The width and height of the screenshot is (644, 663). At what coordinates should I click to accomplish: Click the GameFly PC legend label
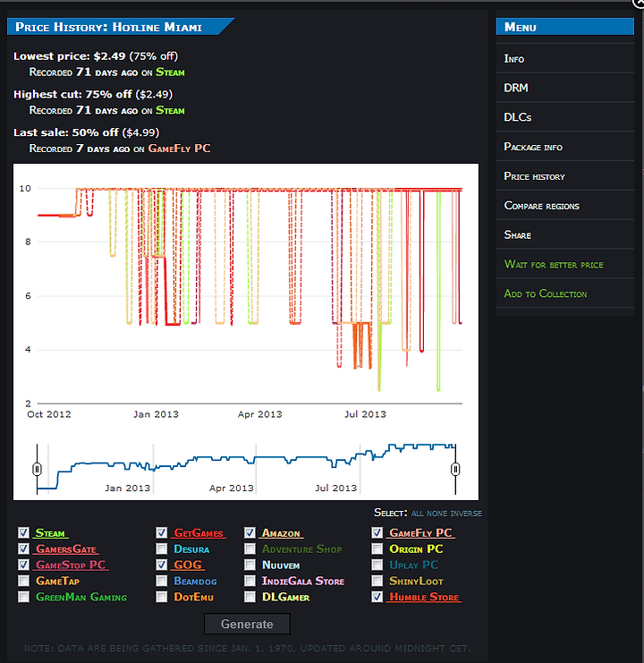pos(421,533)
